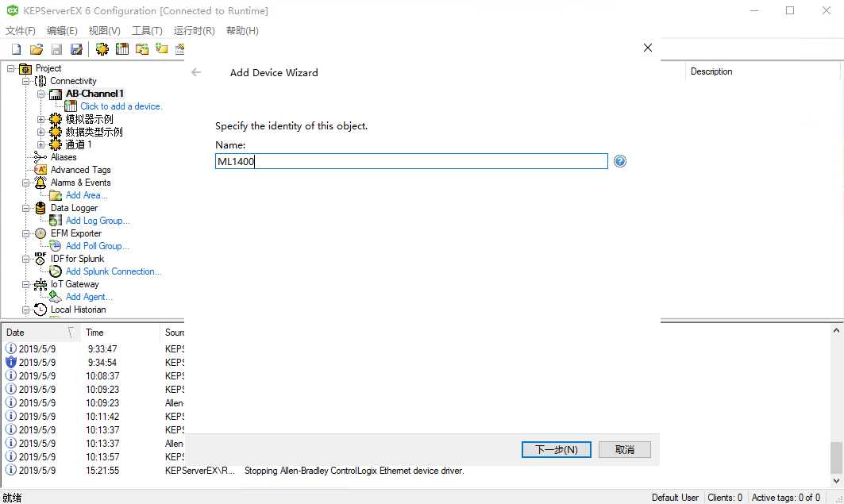Open the 文件(F) menu
This screenshot has height=504, width=844.
21,31
